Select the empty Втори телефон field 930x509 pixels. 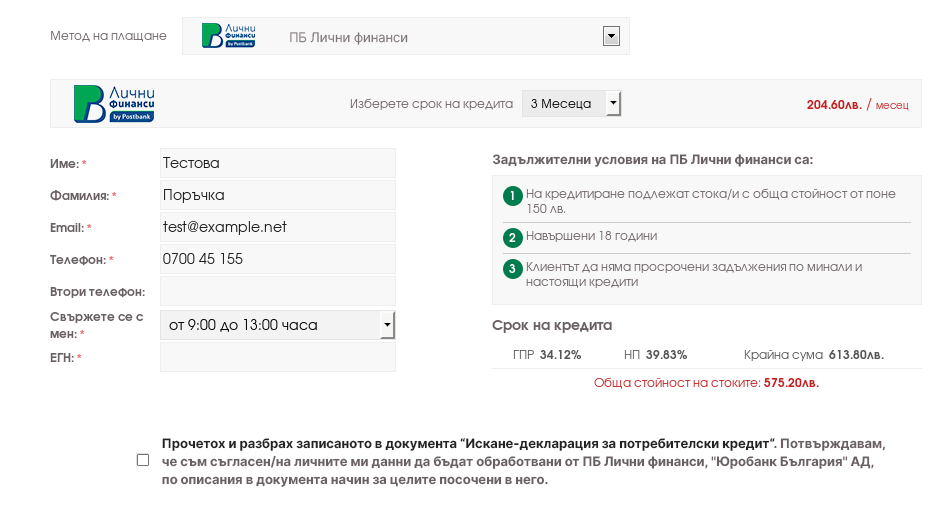[x=277, y=291]
